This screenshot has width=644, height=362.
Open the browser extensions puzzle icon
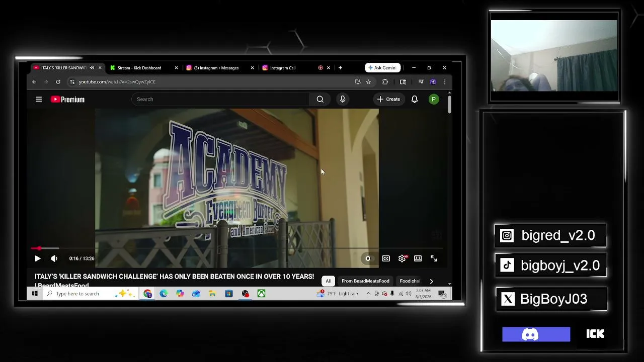[385, 82]
